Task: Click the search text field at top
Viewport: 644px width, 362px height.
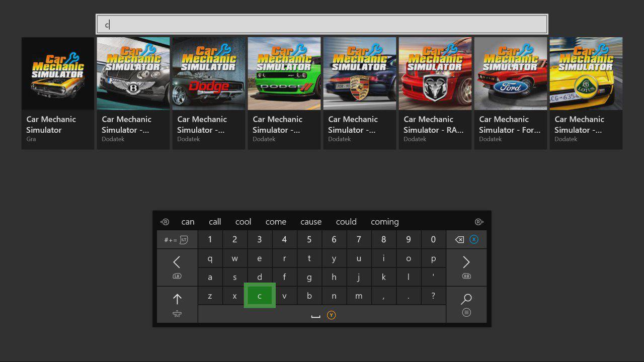Action: (321, 24)
